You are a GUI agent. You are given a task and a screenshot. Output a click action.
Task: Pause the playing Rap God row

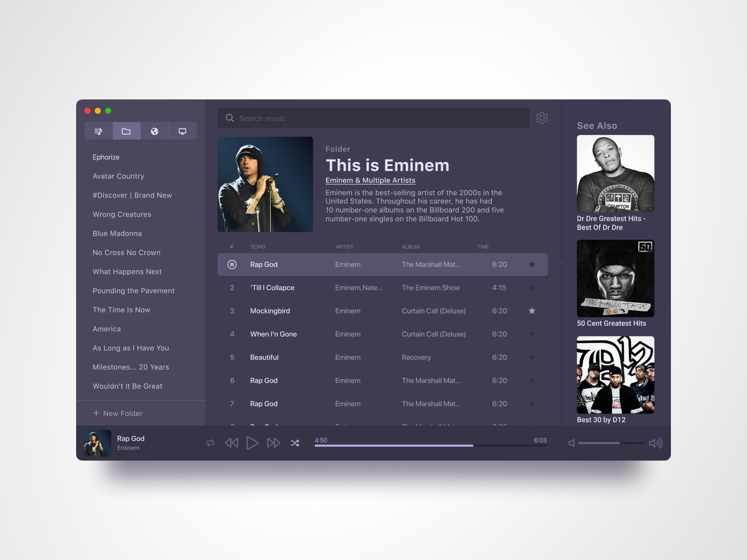click(x=232, y=265)
